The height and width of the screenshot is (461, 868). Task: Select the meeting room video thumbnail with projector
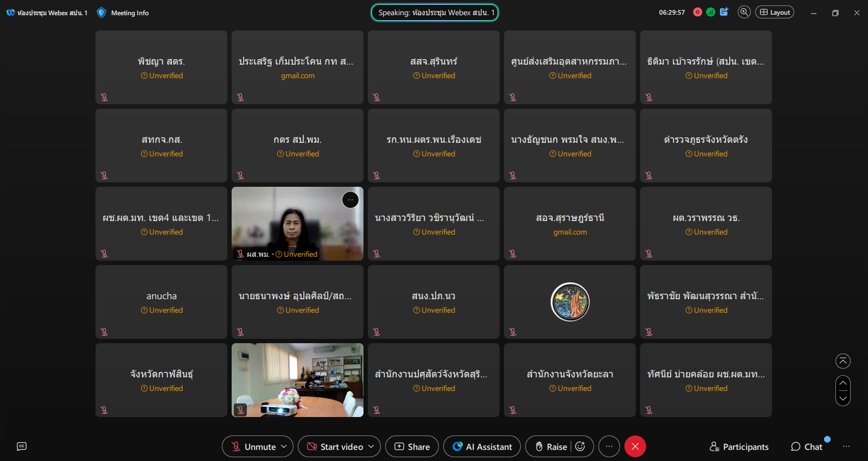coord(297,380)
